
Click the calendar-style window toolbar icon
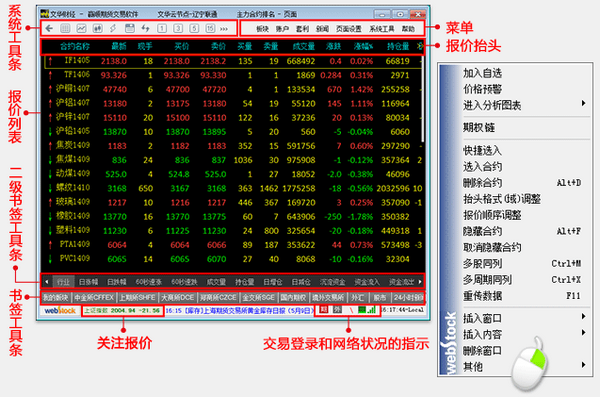[x=130, y=28]
